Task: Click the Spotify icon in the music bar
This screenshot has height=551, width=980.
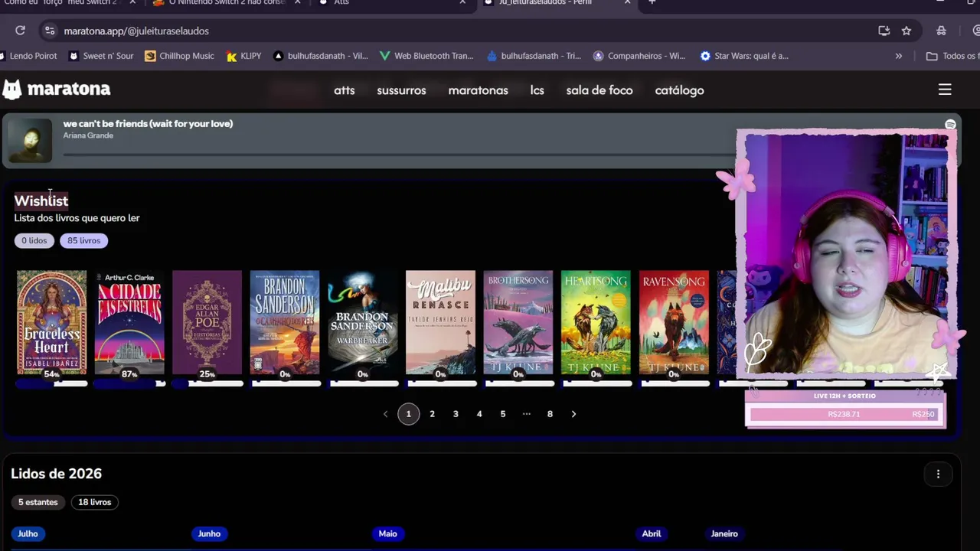Action: [x=950, y=125]
